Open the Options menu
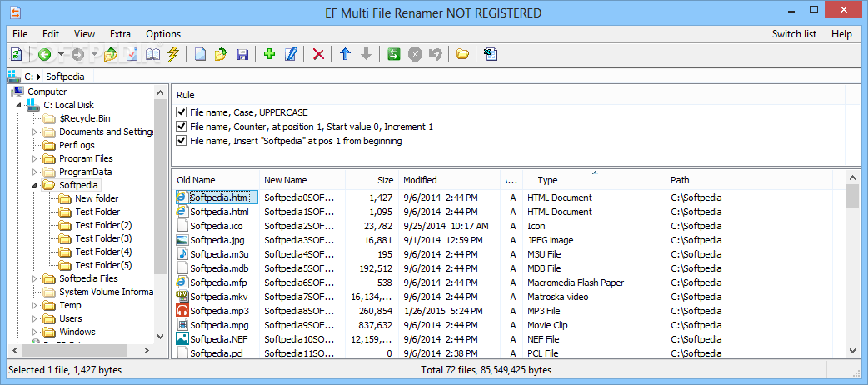Screen dimensions: 868x385 (x=163, y=34)
